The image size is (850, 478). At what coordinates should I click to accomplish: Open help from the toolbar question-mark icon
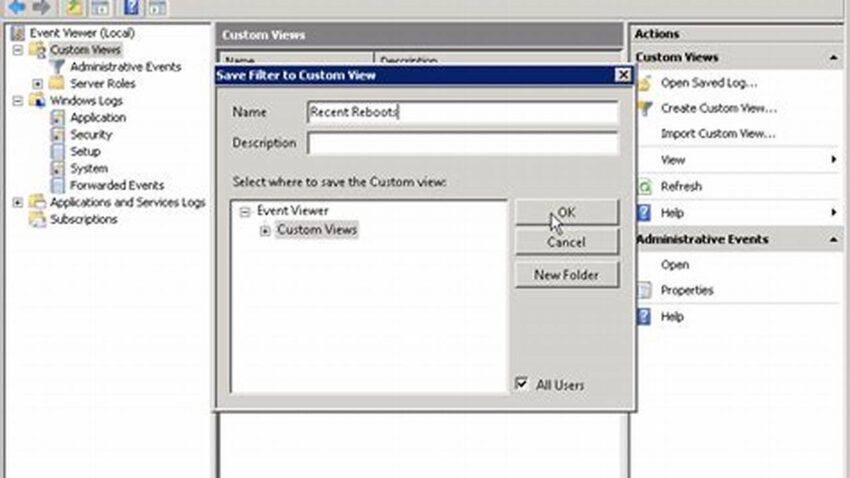132,8
